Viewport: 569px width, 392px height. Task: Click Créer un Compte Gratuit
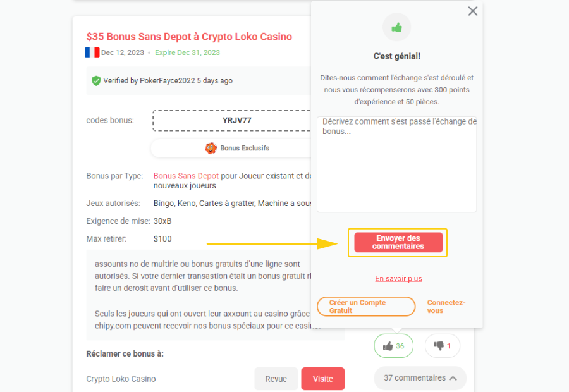point(365,307)
